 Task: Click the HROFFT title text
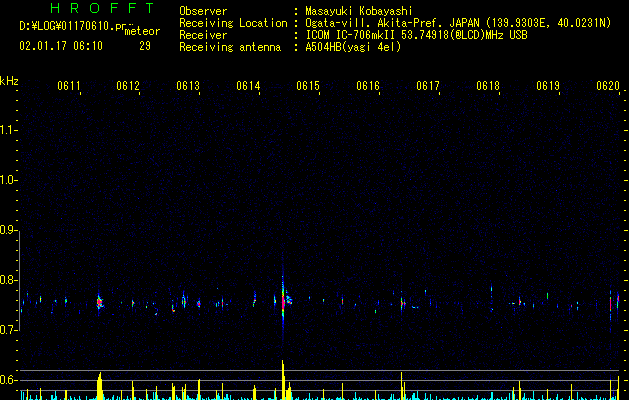(x=102, y=8)
